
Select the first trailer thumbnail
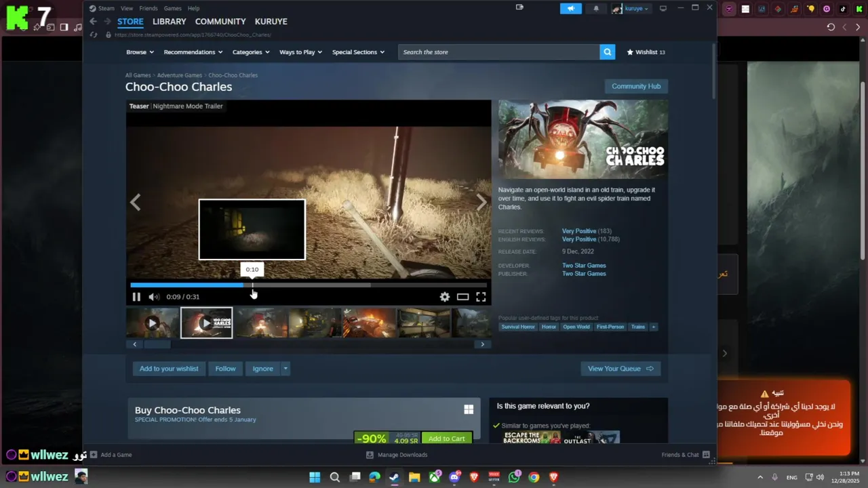tap(153, 323)
